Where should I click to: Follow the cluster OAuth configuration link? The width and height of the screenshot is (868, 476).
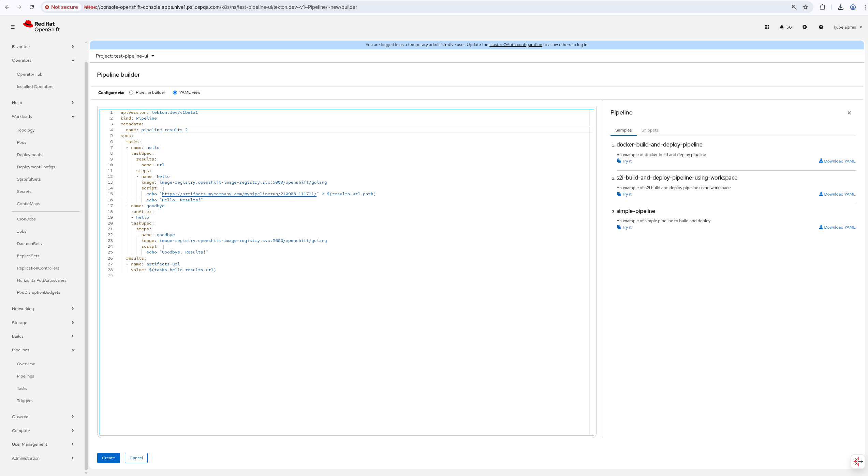515,45
